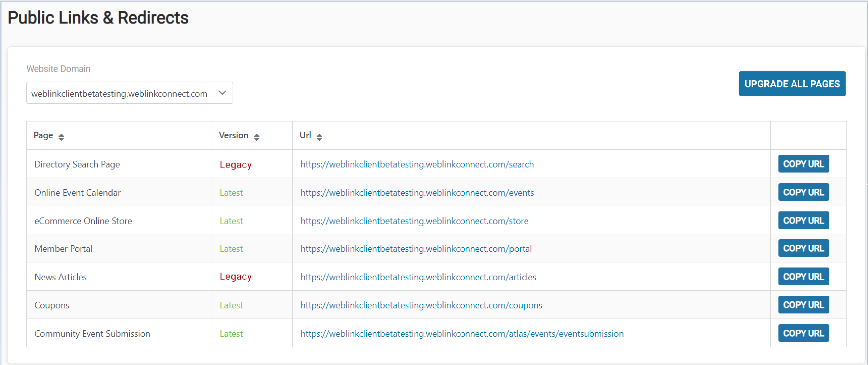Copy URL for Community Event Submission
This screenshot has width=868, height=365.
(x=803, y=333)
